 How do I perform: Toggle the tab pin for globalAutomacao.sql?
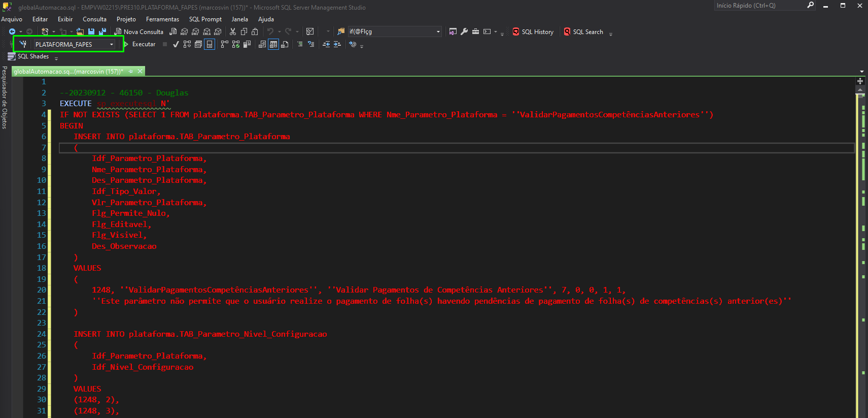point(131,72)
